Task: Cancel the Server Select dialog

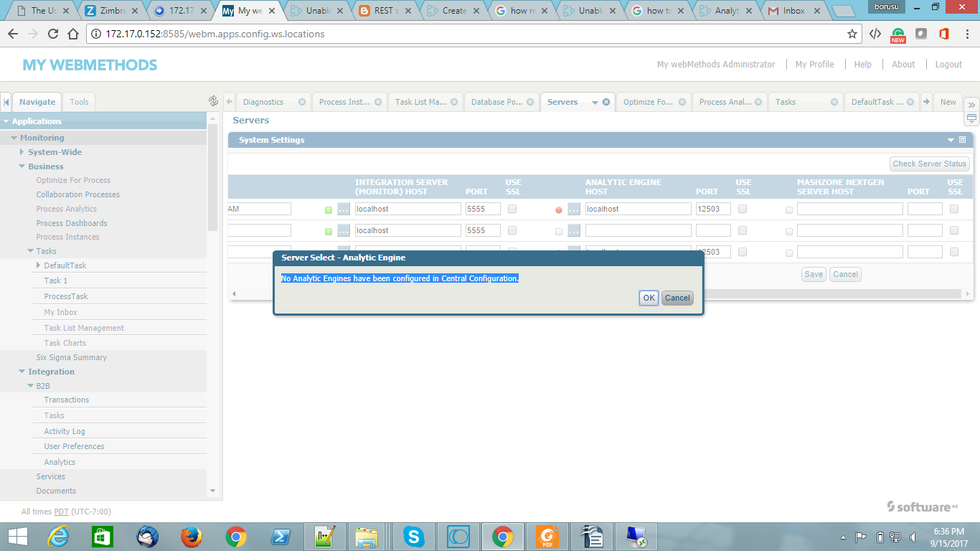Action: (x=677, y=298)
